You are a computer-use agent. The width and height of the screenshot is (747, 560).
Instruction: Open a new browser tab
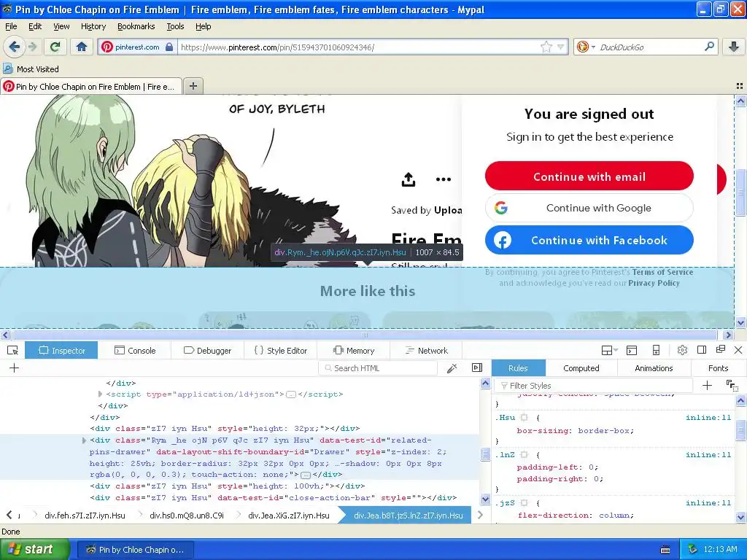coord(193,86)
